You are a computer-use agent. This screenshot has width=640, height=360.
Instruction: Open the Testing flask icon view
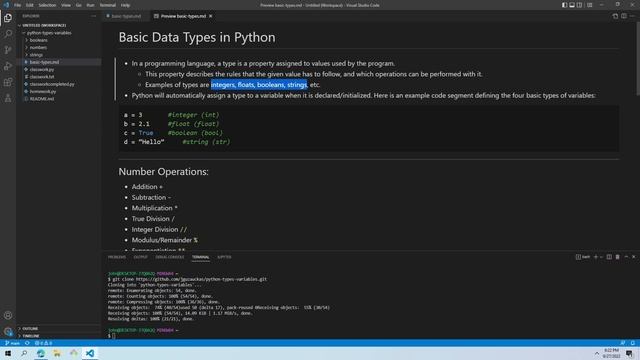pos(8,98)
